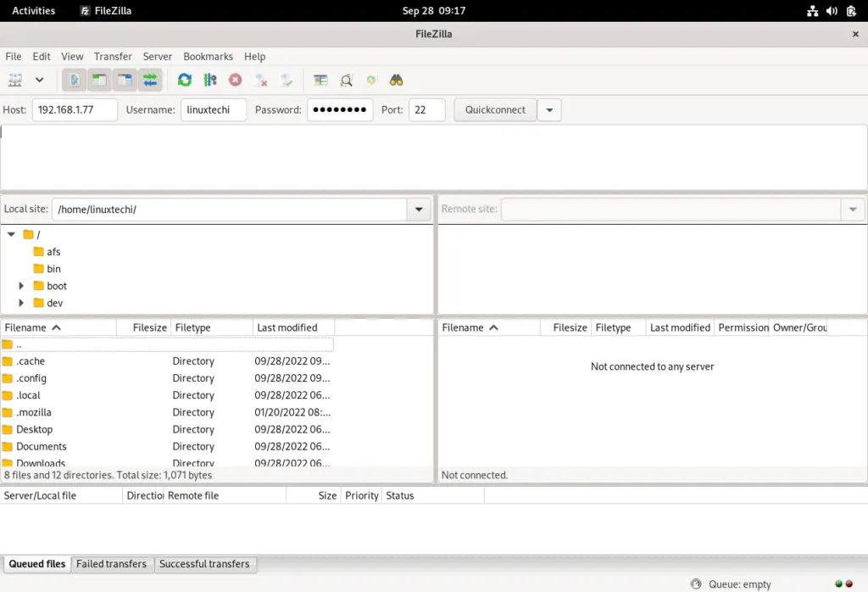This screenshot has width=868, height=592.
Task: Open the View menu
Action: pyautogui.click(x=72, y=57)
